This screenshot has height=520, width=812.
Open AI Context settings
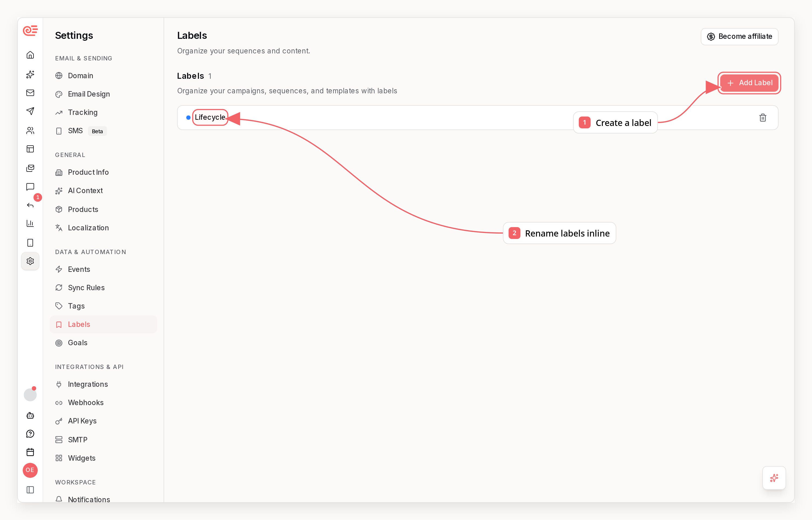click(103, 191)
